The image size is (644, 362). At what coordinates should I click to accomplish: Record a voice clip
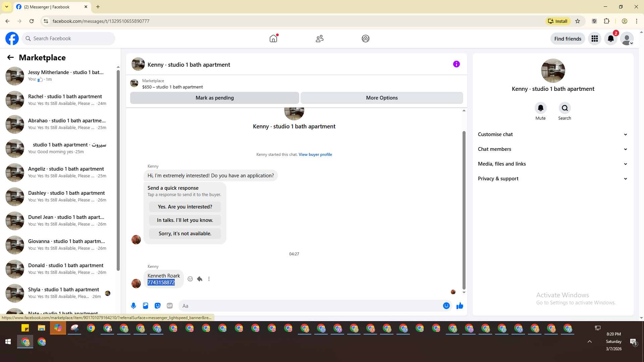(x=133, y=306)
